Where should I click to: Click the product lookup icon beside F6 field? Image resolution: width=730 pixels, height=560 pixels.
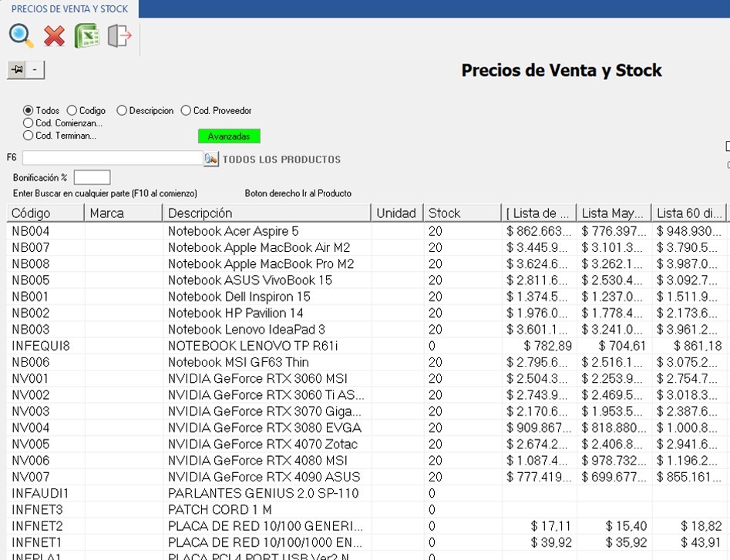(x=211, y=159)
